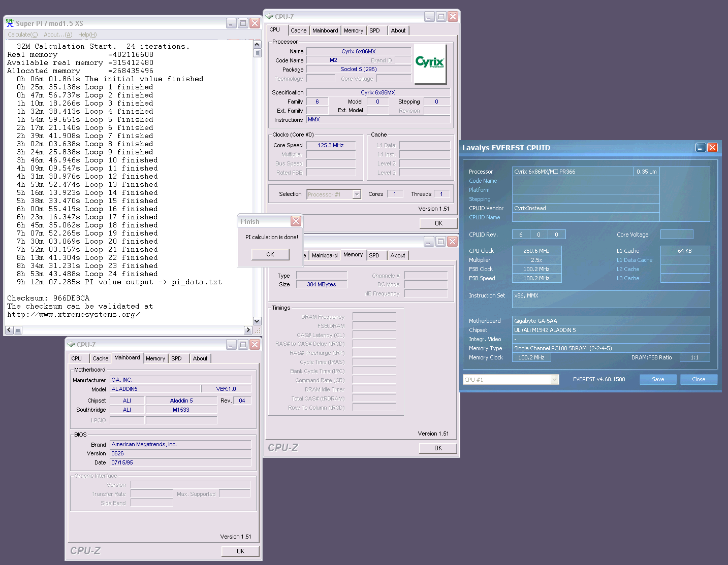728x565 pixels.
Task: Minimize the CPU-Z Memory window
Action: pos(429,241)
